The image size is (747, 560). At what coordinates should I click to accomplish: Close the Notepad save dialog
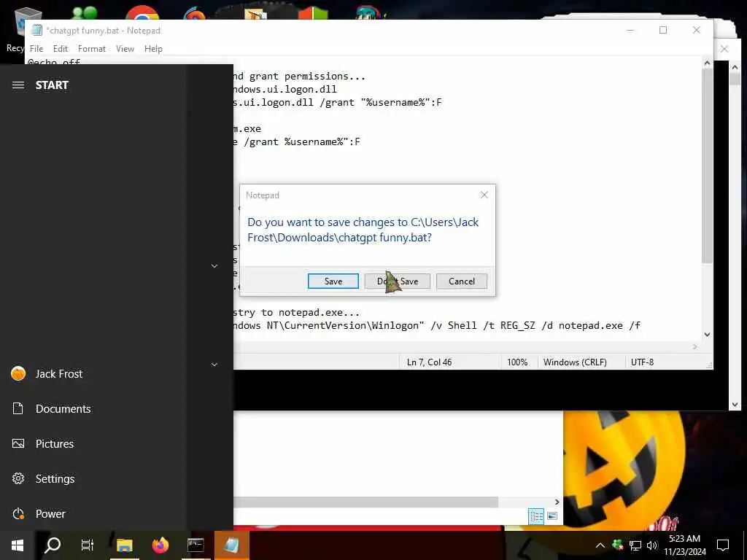484,195
